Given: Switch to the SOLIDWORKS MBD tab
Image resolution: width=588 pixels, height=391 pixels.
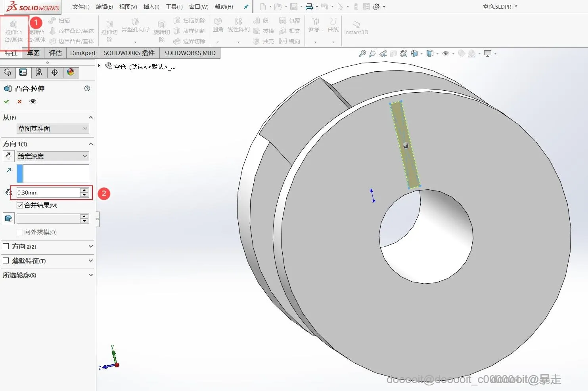Looking at the screenshot, I should pyautogui.click(x=190, y=53).
